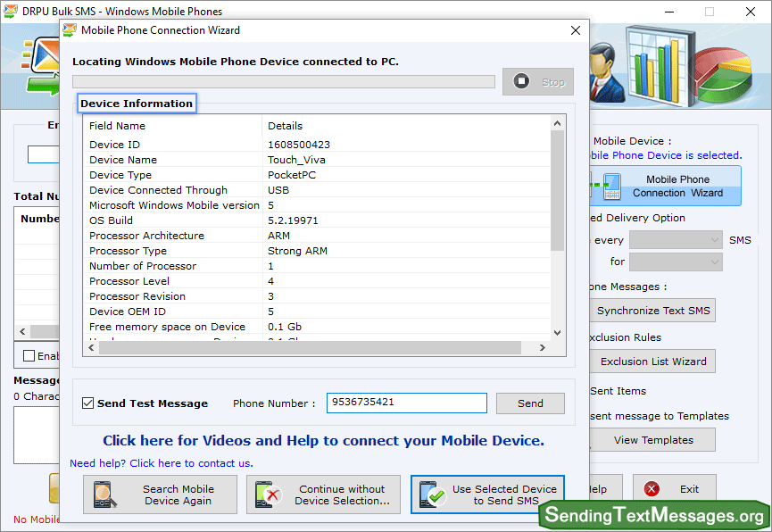Click Exclusion List Wizard button
Viewport: 772px width, 532px height.
pyautogui.click(x=652, y=362)
